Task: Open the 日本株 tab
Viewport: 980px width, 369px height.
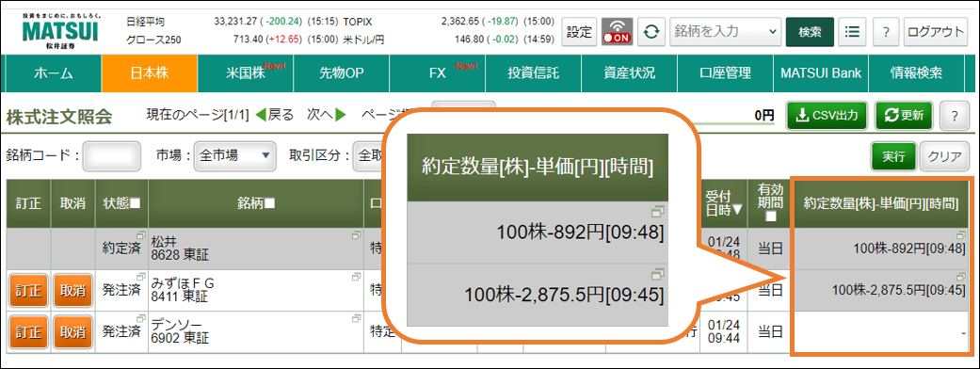Action: click(149, 72)
